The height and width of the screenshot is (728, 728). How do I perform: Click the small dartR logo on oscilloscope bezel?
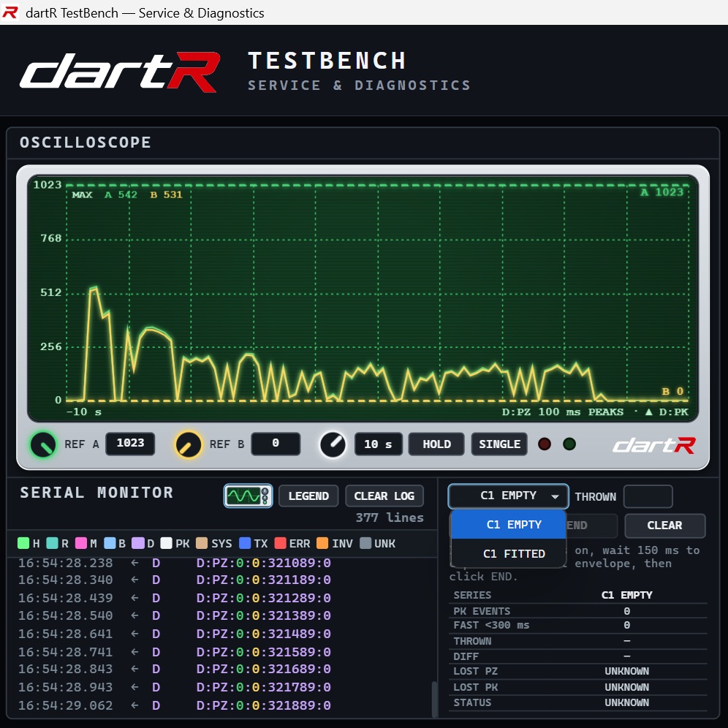tap(654, 445)
